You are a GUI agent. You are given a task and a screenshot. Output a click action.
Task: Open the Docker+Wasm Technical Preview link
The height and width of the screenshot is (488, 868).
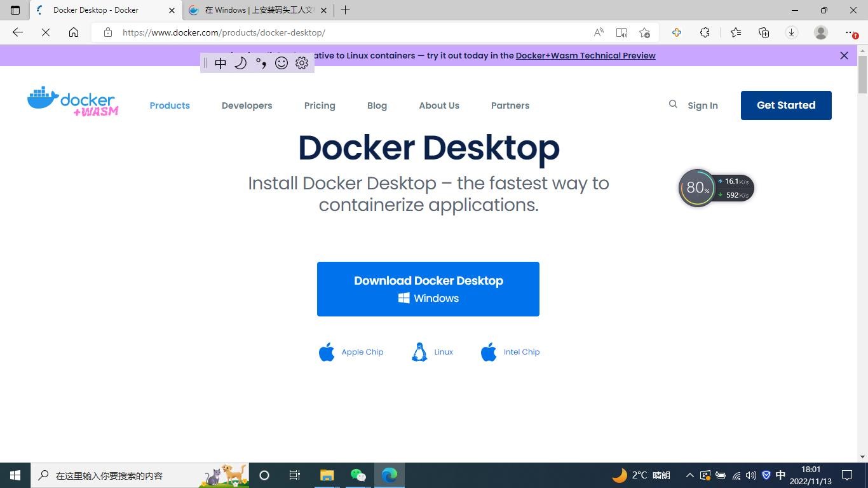point(585,55)
